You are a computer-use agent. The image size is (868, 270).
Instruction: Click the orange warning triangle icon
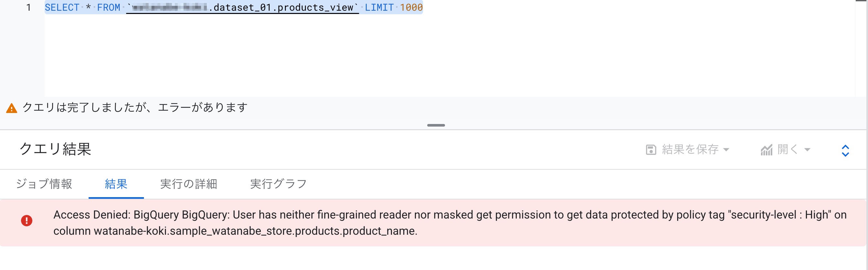coord(12,108)
